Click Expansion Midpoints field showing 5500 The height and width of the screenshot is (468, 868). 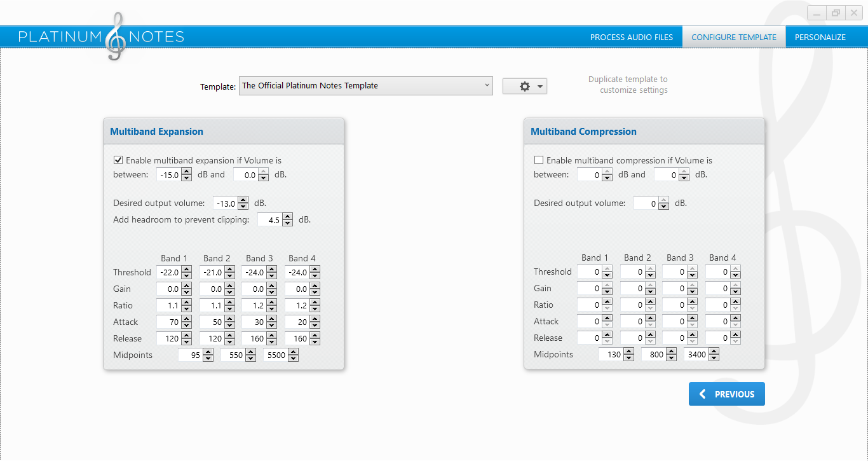(275, 355)
